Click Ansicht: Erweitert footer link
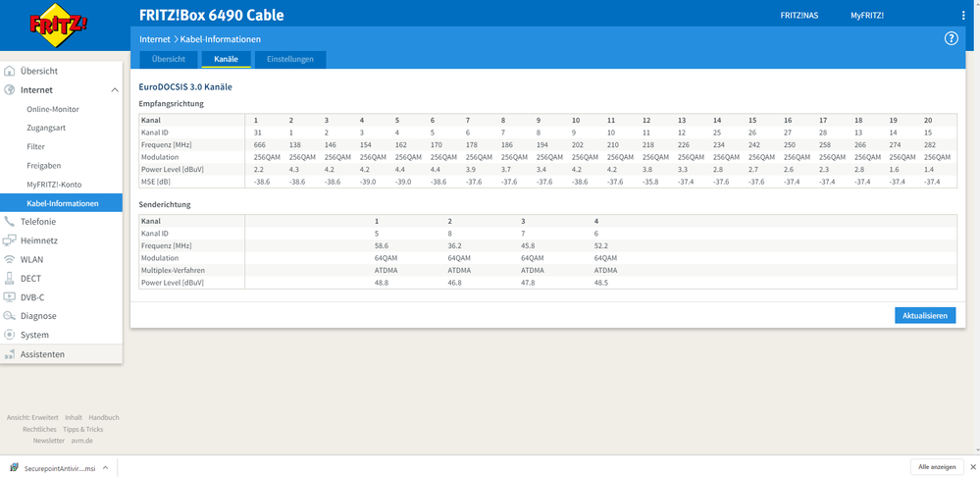 point(32,417)
